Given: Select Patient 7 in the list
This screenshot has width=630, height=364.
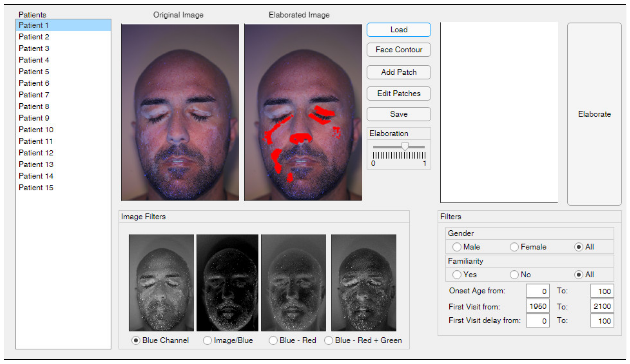Looking at the screenshot, I should point(34,95).
